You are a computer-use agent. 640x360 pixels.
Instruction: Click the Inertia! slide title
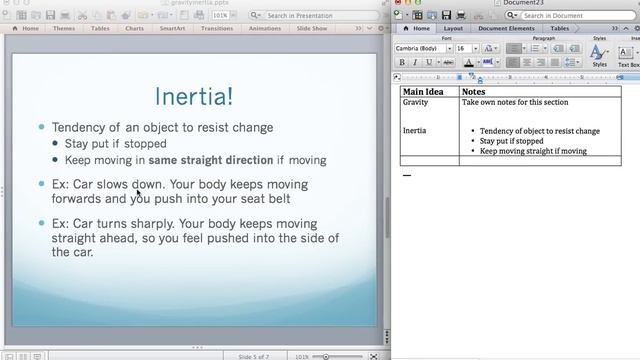point(194,96)
